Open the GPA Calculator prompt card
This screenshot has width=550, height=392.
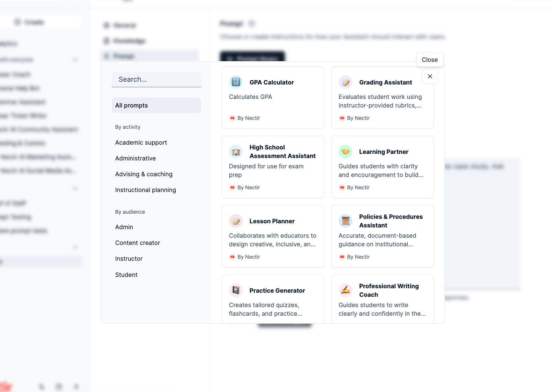(x=273, y=98)
